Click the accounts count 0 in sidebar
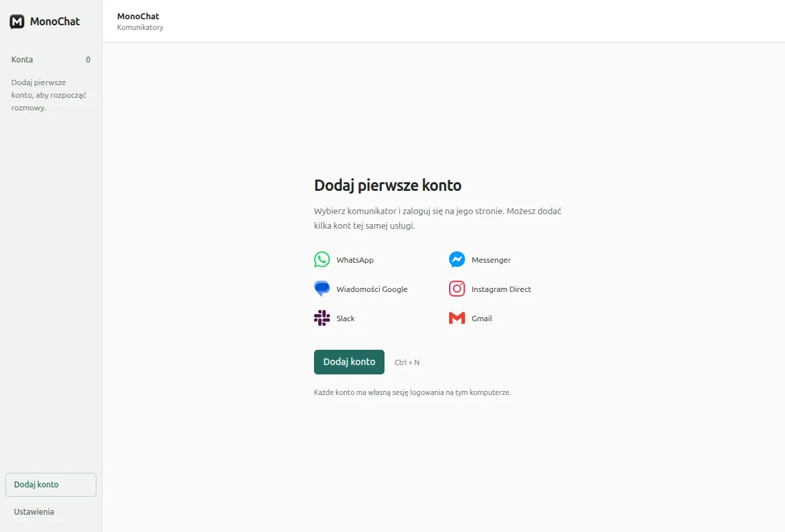Image resolution: width=785 pixels, height=532 pixels. tap(88, 60)
